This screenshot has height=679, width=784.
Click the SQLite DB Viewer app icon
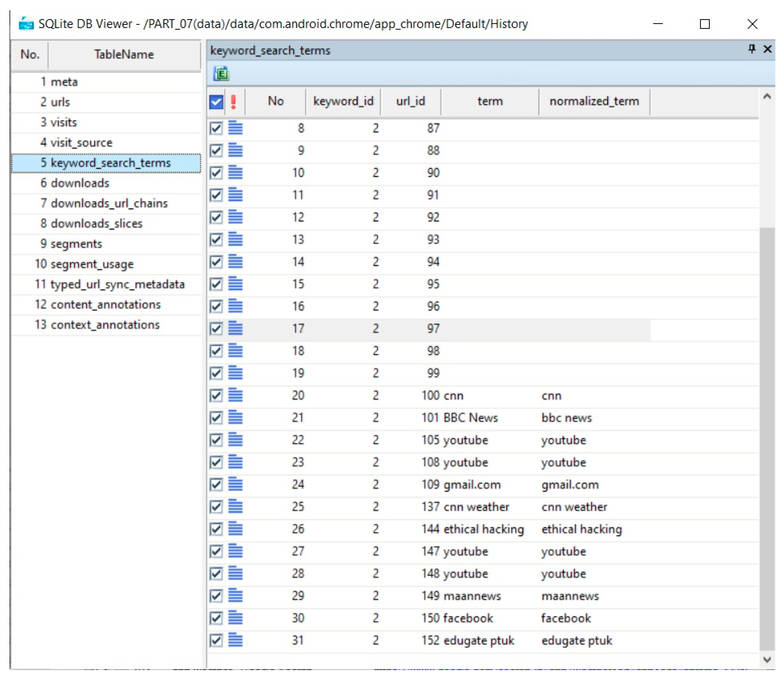pos(26,24)
